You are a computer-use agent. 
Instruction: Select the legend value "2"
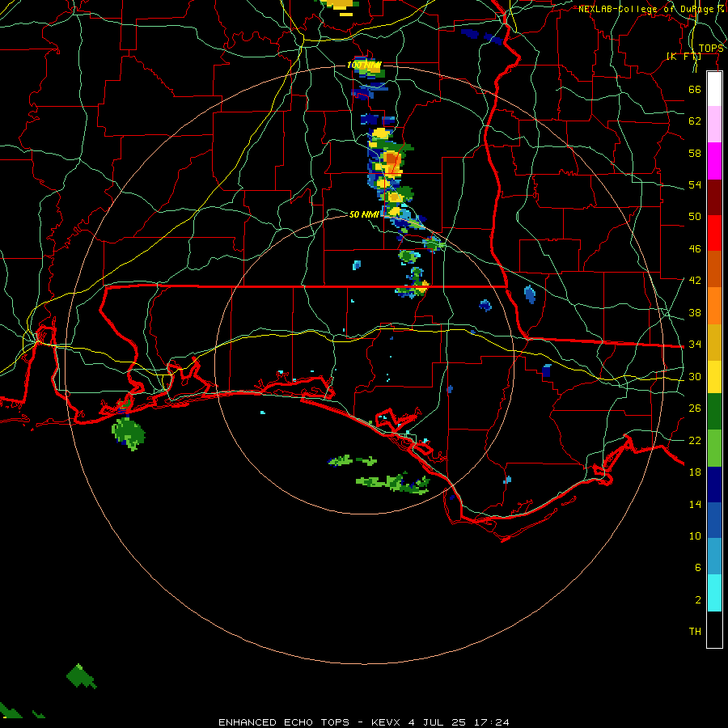coord(697,600)
